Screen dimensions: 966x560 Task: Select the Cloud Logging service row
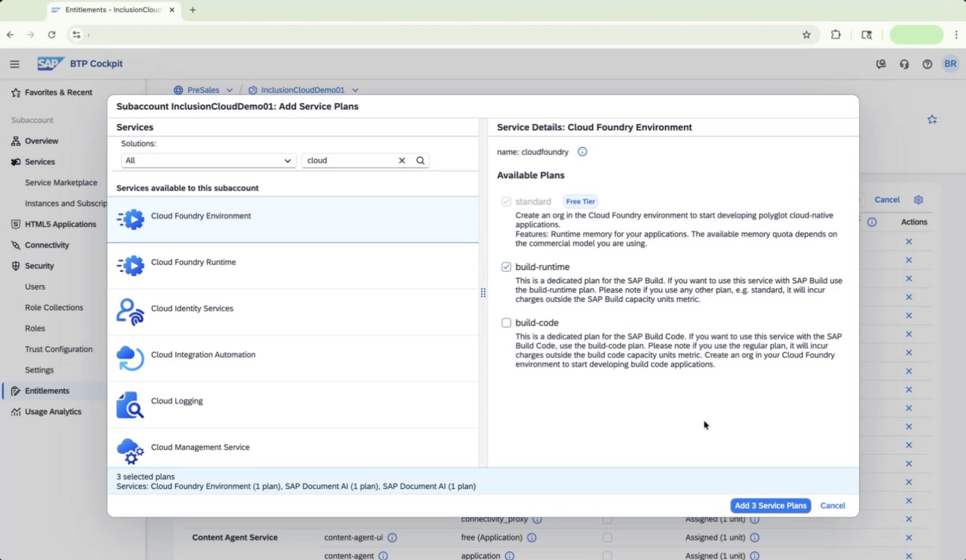click(293, 405)
